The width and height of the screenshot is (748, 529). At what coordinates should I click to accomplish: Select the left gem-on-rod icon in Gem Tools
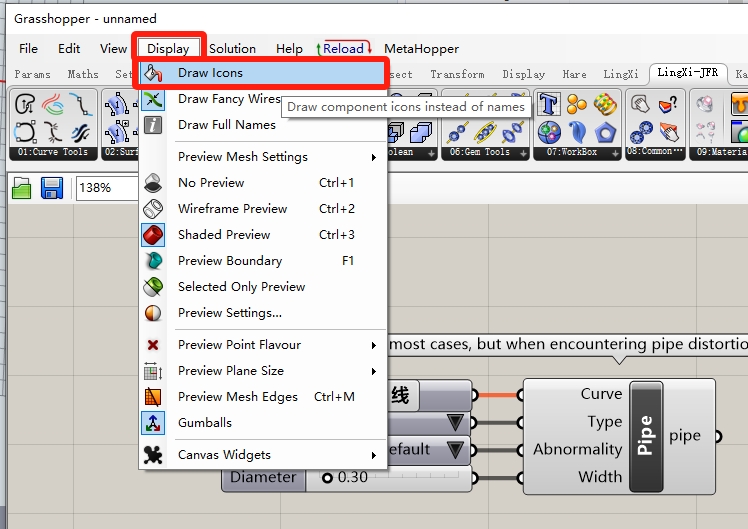point(457,133)
